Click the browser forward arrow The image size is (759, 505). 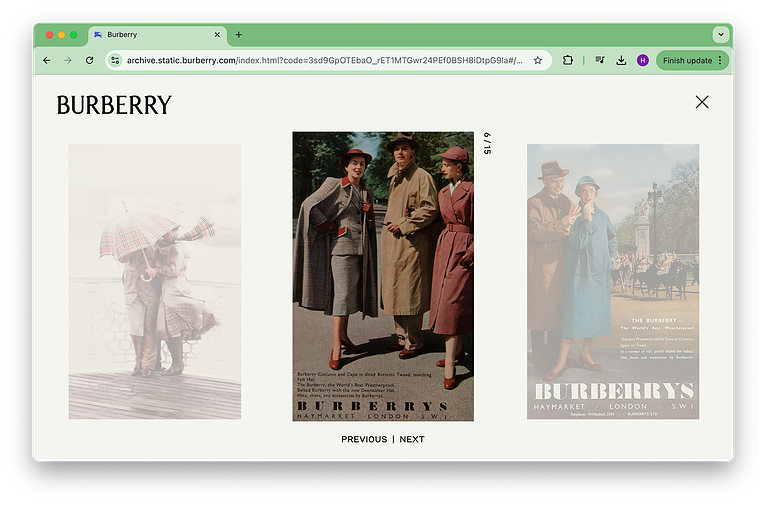(x=68, y=61)
